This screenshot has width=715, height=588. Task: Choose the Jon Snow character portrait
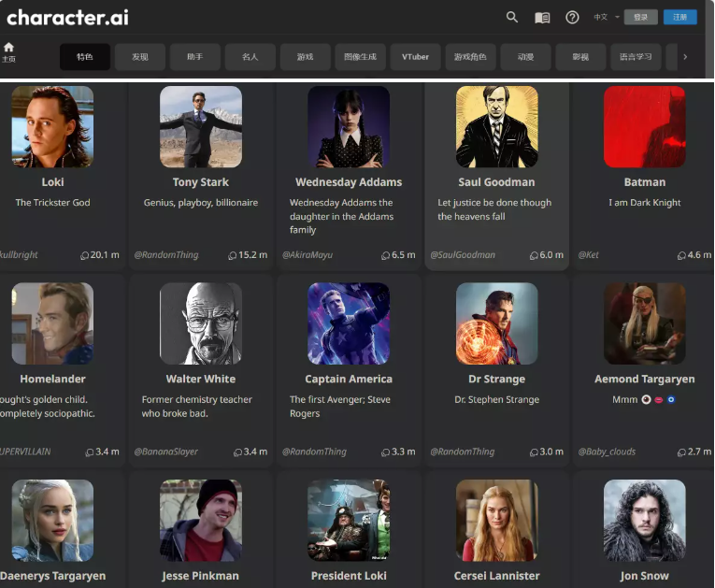coord(644,521)
